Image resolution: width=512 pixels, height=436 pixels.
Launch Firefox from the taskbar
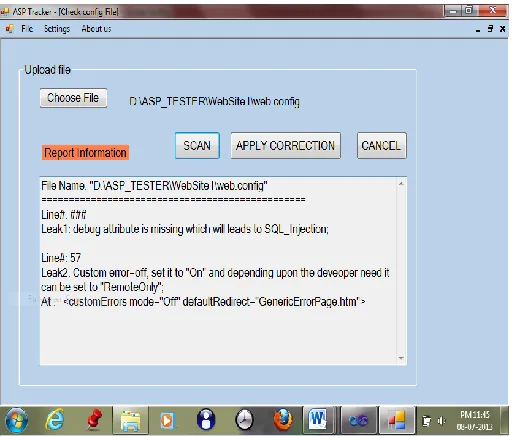[x=283, y=420]
